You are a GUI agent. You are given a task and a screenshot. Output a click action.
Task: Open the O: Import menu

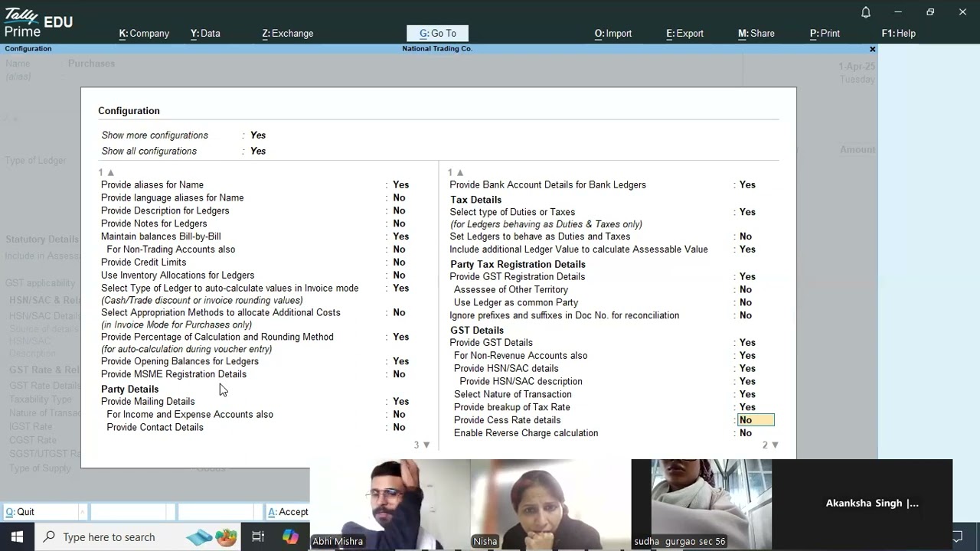pos(613,34)
